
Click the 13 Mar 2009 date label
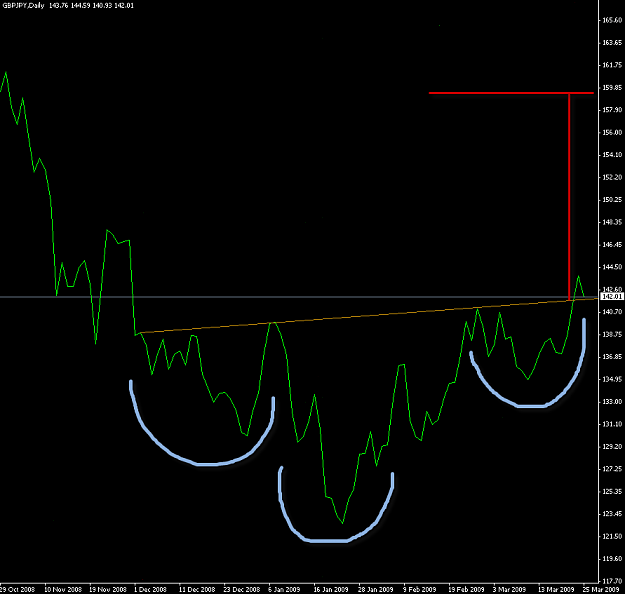[556, 589]
